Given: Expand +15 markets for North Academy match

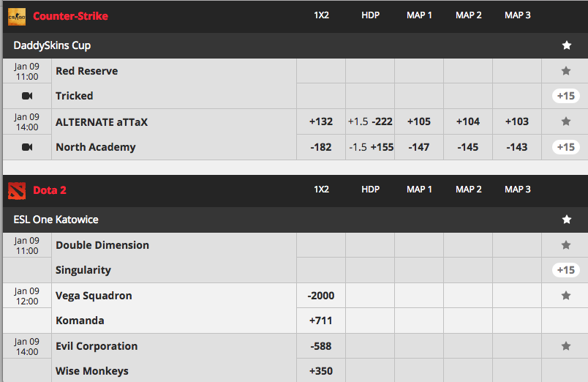Looking at the screenshot, I should pyautogui.click(x=566, y=147).
